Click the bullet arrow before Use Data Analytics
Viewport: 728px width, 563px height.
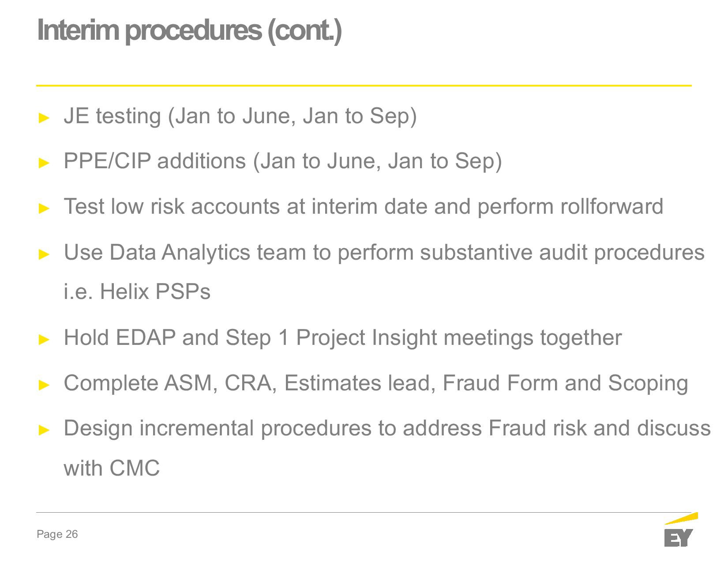[x=44, y=254]
